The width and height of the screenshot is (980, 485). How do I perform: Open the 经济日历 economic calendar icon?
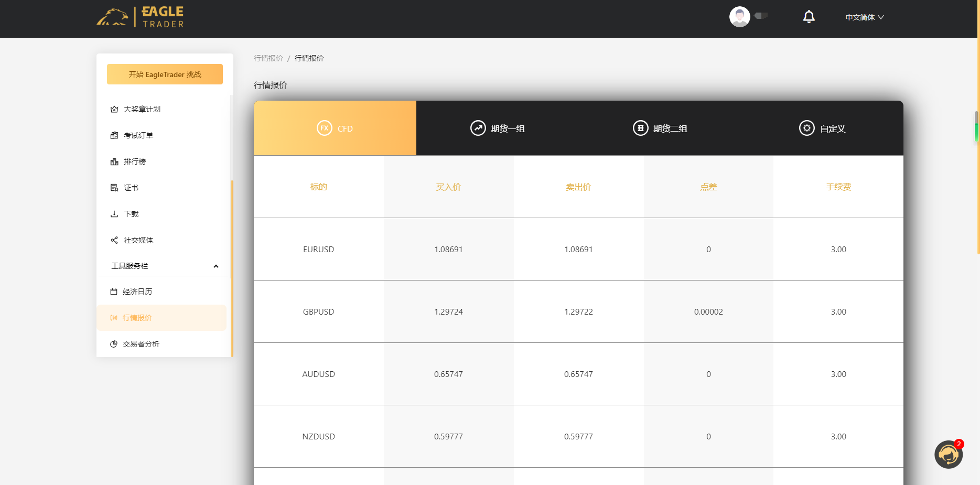[x=115, y=291]
